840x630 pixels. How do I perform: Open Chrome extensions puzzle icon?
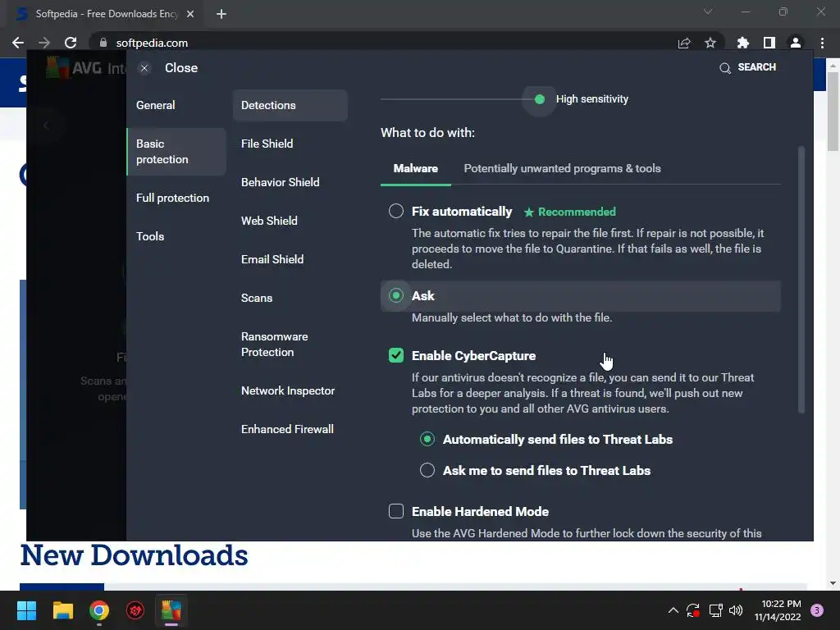pos(743,43)
